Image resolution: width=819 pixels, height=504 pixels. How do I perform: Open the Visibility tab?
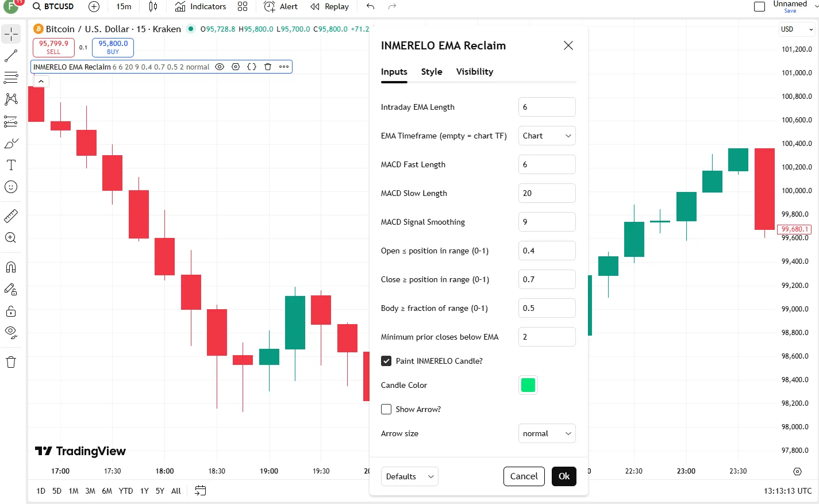click(x=474, y=72)
